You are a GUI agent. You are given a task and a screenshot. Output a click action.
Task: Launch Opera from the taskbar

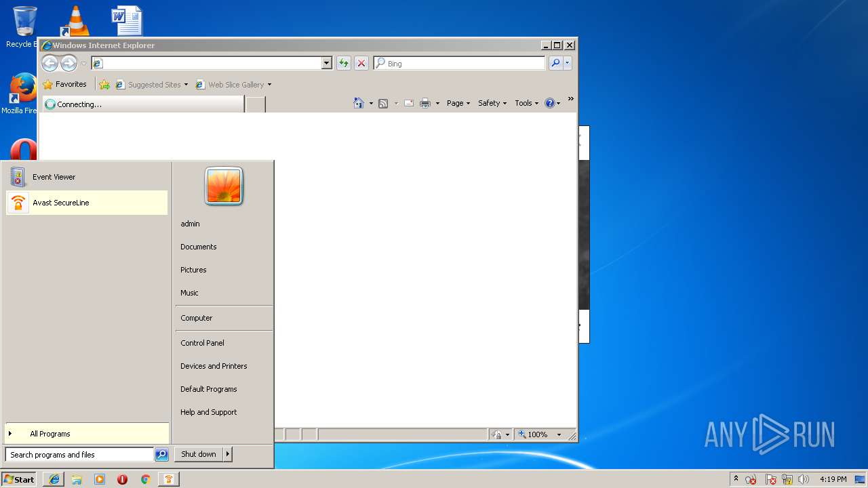point(122,479)
